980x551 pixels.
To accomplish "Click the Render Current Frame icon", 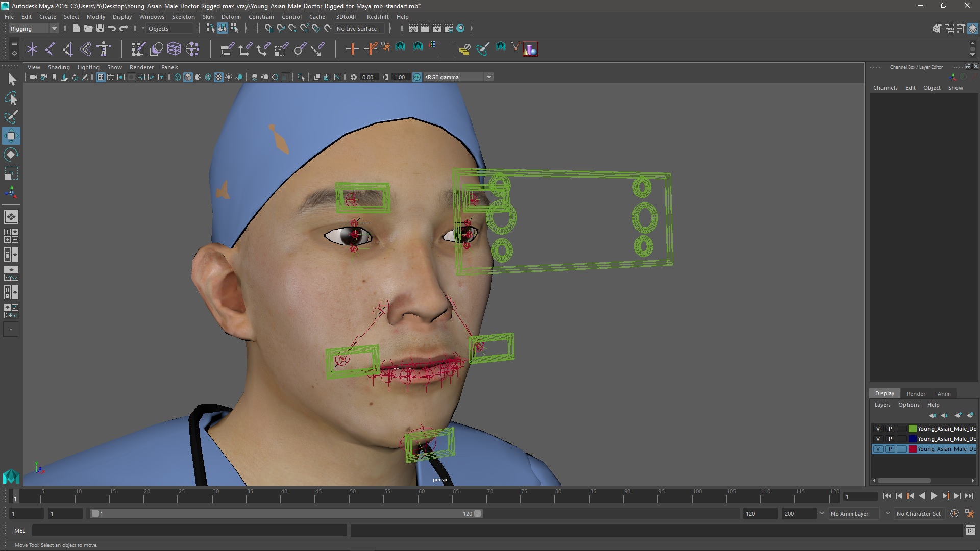I will 425,29.
